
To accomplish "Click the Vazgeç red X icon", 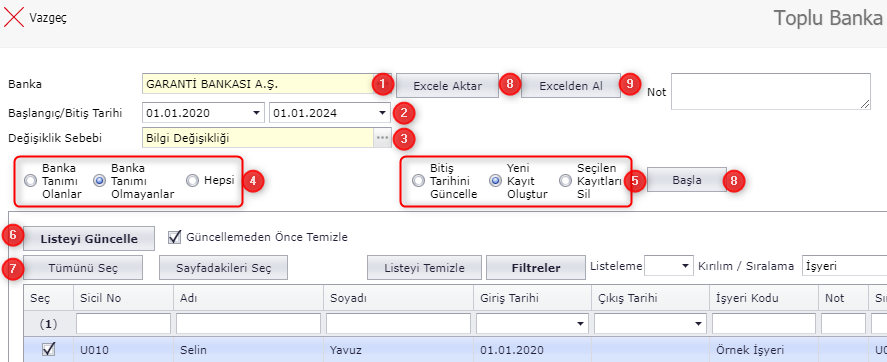I will tap(14, 17).
